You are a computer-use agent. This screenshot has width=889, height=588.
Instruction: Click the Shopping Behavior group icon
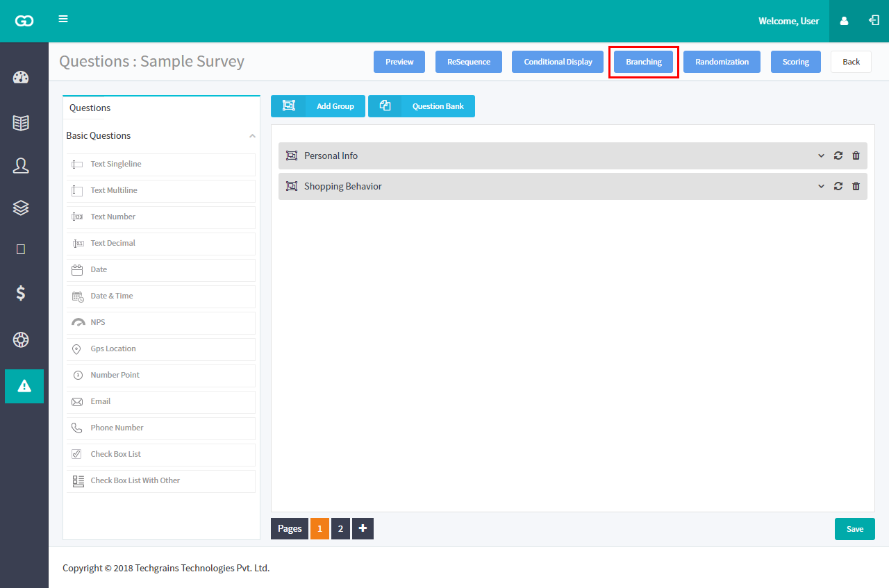pos(292,186)
